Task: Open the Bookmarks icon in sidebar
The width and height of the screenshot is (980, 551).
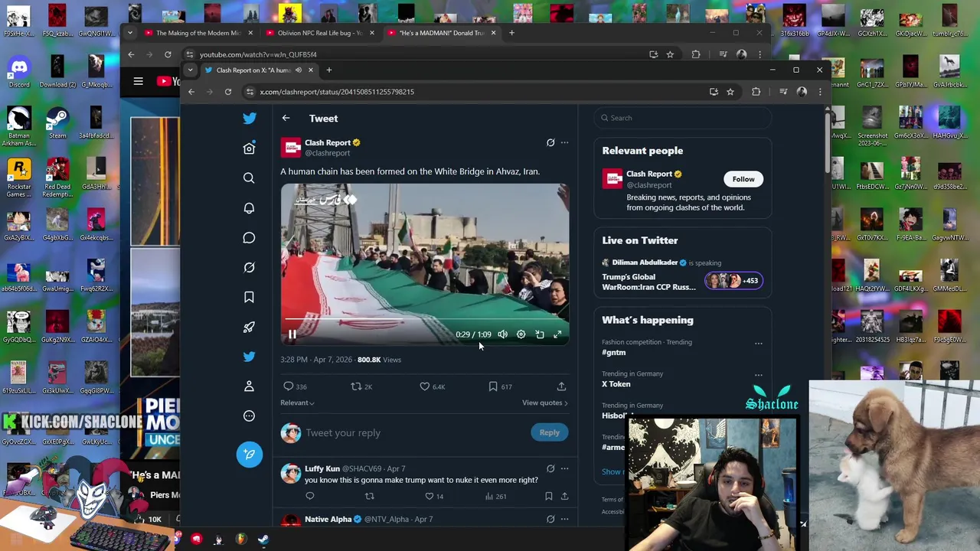Action: [249, 297]
